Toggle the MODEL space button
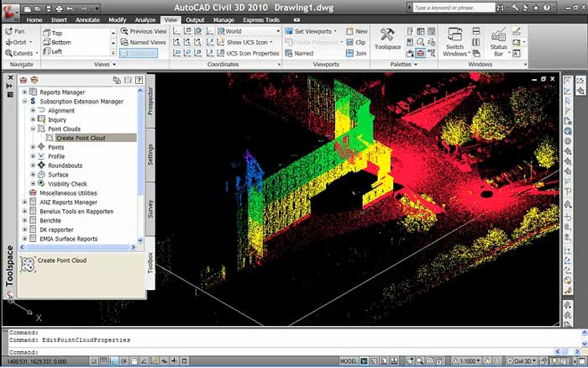The height and width of the screenshot is (368, 588). click(349, 361)
